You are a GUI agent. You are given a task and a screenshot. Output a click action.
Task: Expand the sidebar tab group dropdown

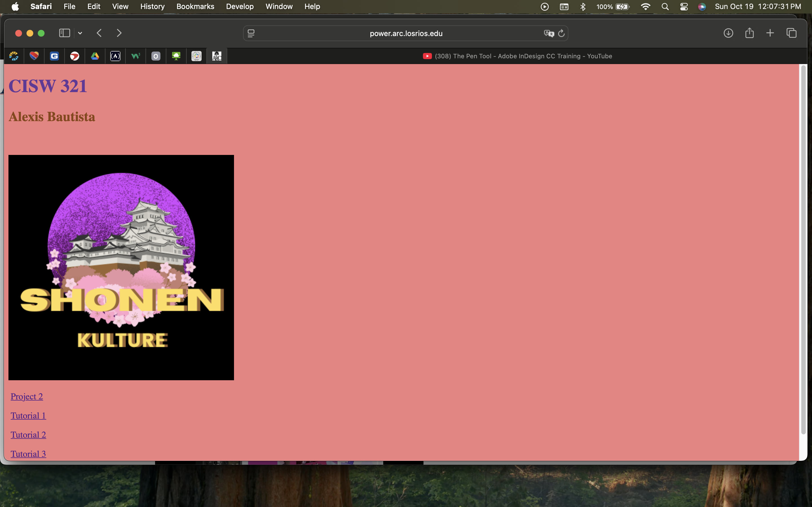(x=80, y=33)
